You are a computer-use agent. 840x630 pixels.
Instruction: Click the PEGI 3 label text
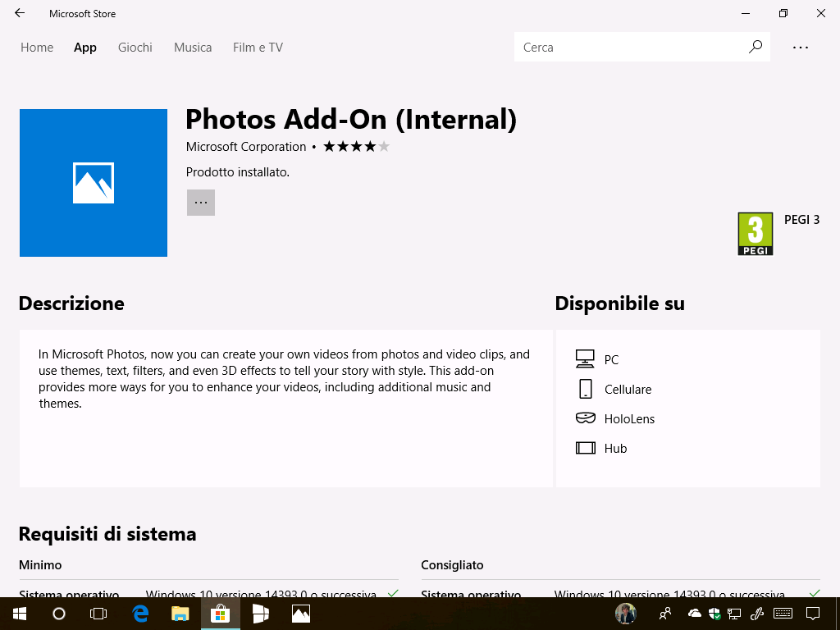click(802, 220)
